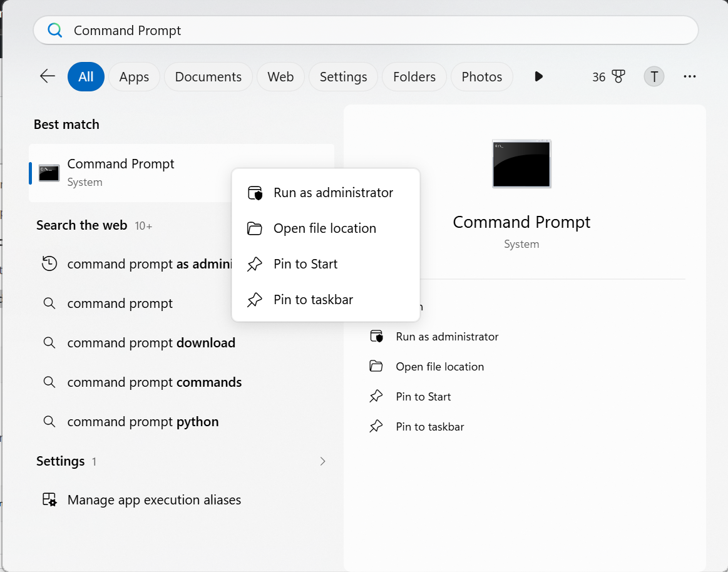Click Command Prompt title in details pane
Image resolution: width=728 pixels, height=572 pixels.
pyautogui.click(x=521, y=222)
